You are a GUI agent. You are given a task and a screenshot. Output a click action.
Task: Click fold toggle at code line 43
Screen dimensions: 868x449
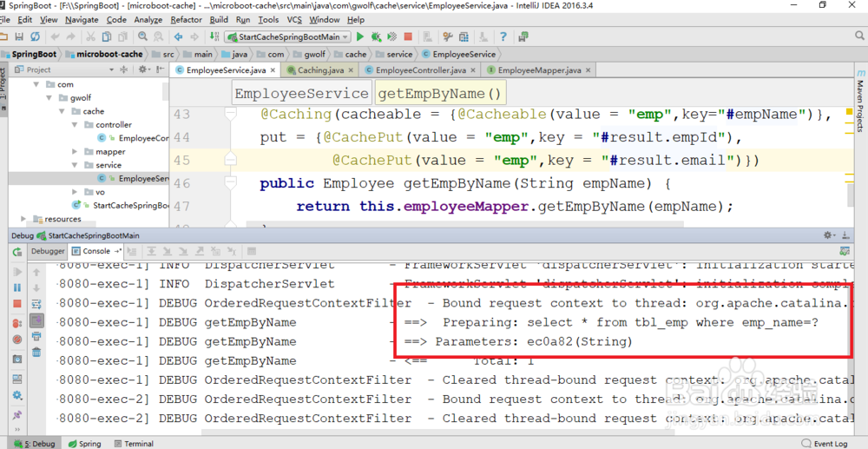230,114
